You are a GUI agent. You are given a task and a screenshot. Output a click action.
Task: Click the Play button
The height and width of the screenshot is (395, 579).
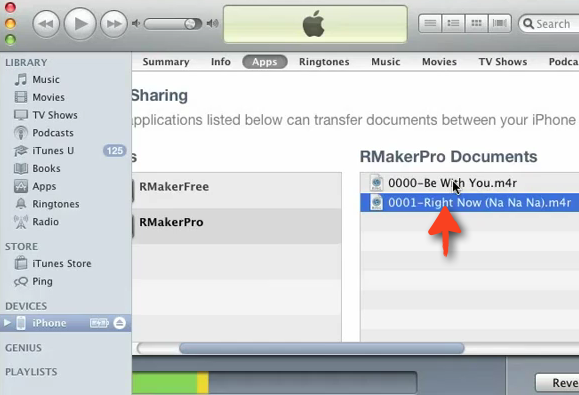pyautogui.click(x=80, y=24)
